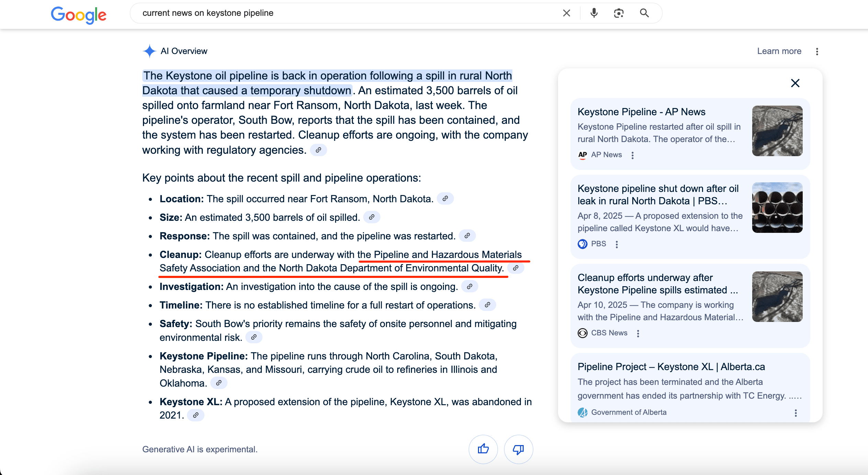Rate AI Overview with thumbs down

coord(518,449)
